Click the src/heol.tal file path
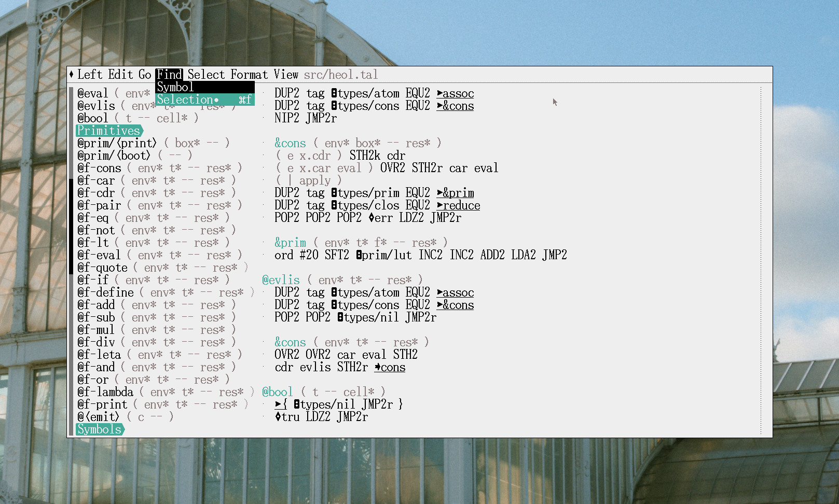 click(341, 75)
